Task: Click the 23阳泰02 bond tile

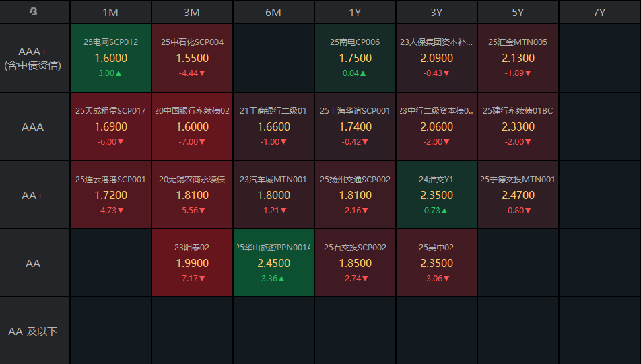Action: [x=192, y=263]
